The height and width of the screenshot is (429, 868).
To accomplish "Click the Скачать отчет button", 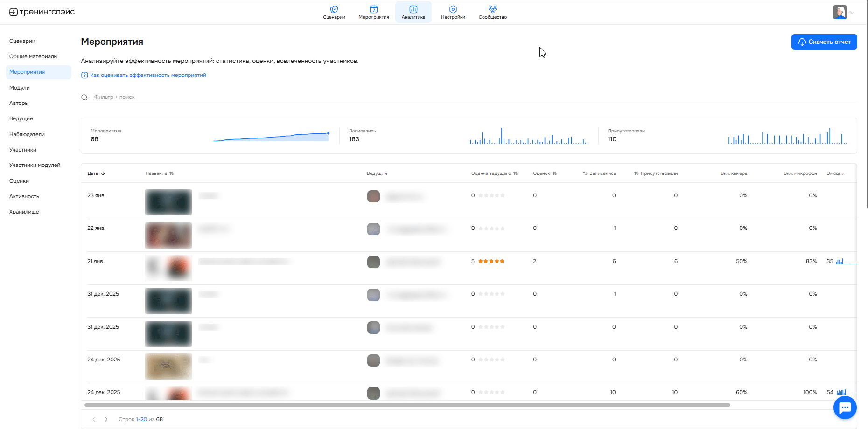I will coord(824,42).
